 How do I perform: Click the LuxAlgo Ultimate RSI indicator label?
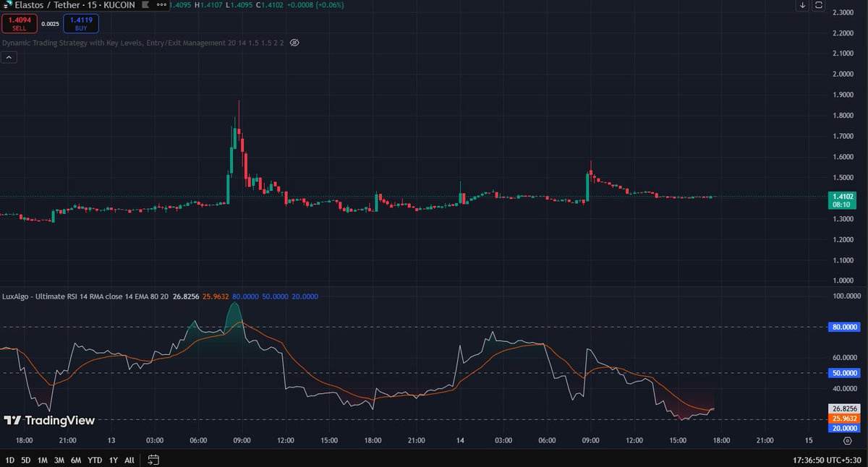click(85, 296)
